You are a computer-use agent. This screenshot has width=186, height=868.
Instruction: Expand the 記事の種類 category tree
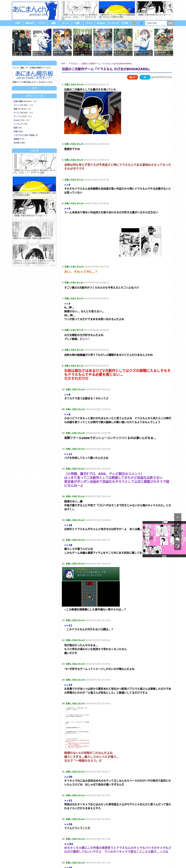[35, 101]
